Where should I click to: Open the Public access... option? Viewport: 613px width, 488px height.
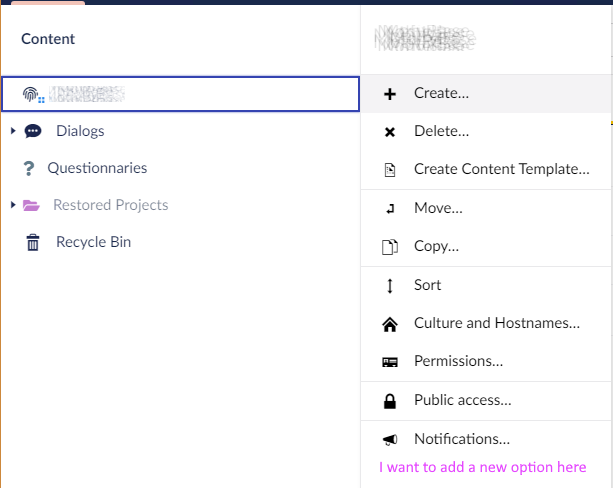pos(486,400)
